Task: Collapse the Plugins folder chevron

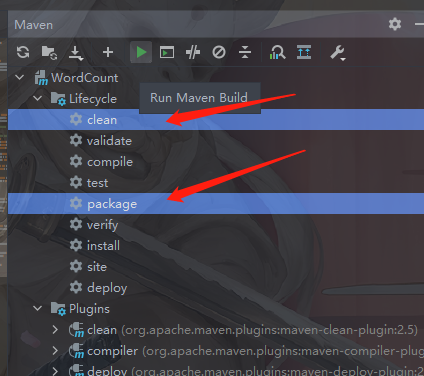Action: coord(38,308)
